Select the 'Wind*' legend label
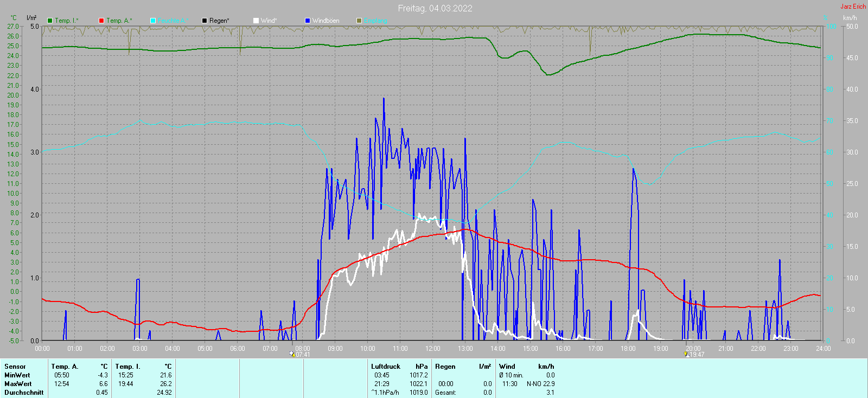Image resolution: width=868 pixels, height=398 pixels. tap(269, 21)
